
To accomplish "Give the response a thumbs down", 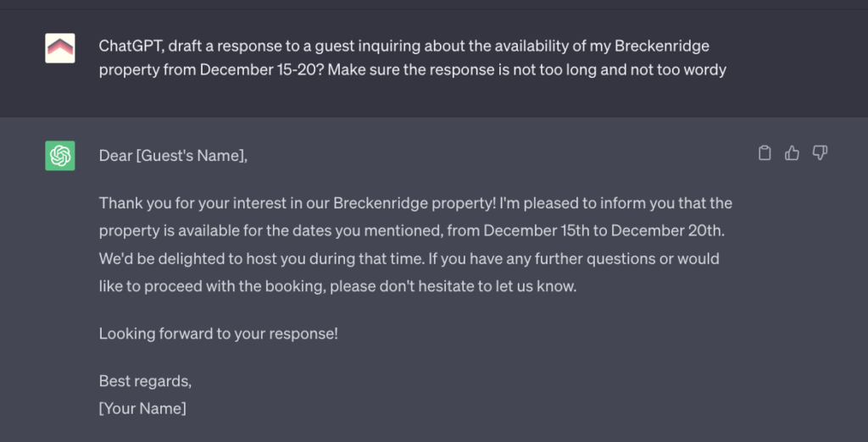I will [x=820, y=153].
